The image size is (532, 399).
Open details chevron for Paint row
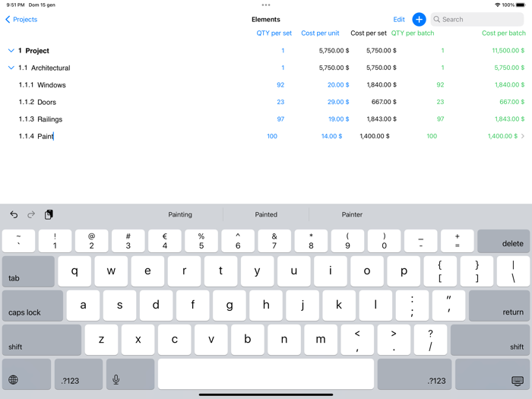pyautogui.click(x=523, y=136)
